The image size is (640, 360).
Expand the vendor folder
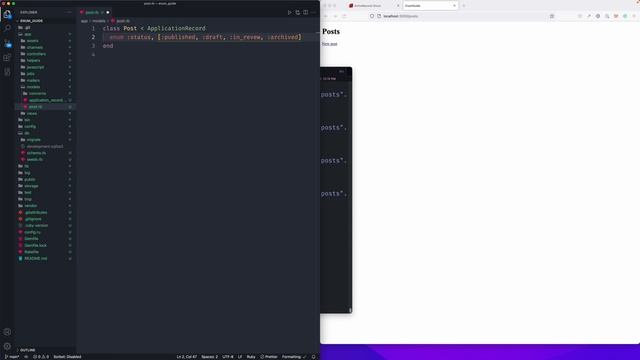(31, 206)
